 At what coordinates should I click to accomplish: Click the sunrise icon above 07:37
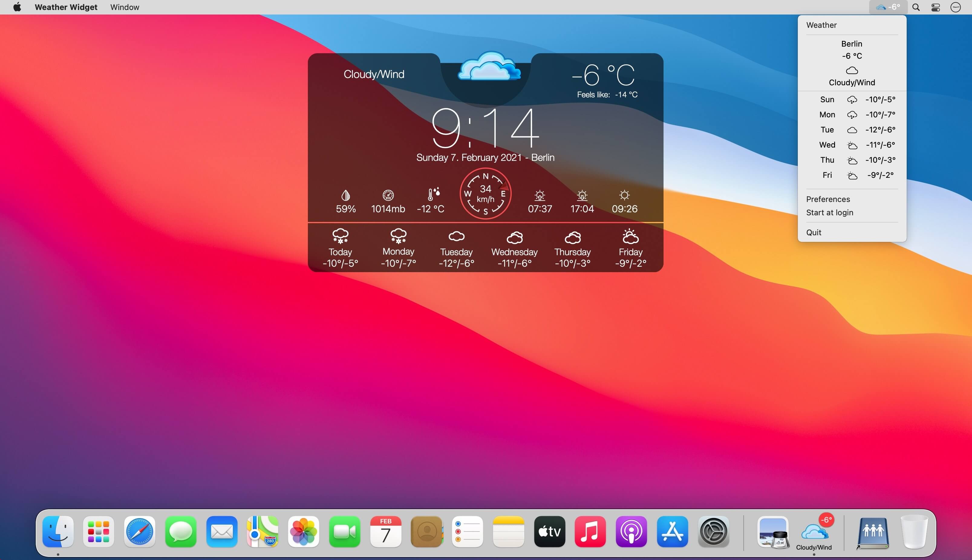point(540,195)
